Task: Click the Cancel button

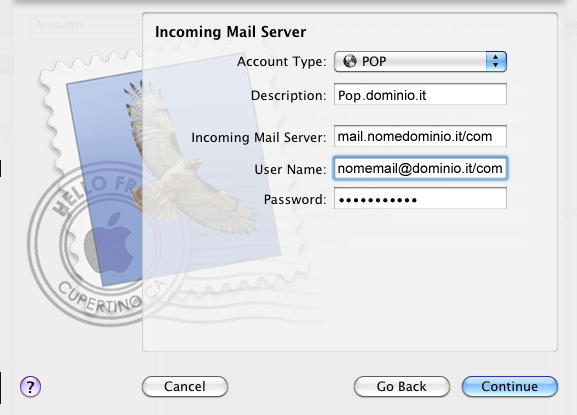Action: tap(185, 387)
